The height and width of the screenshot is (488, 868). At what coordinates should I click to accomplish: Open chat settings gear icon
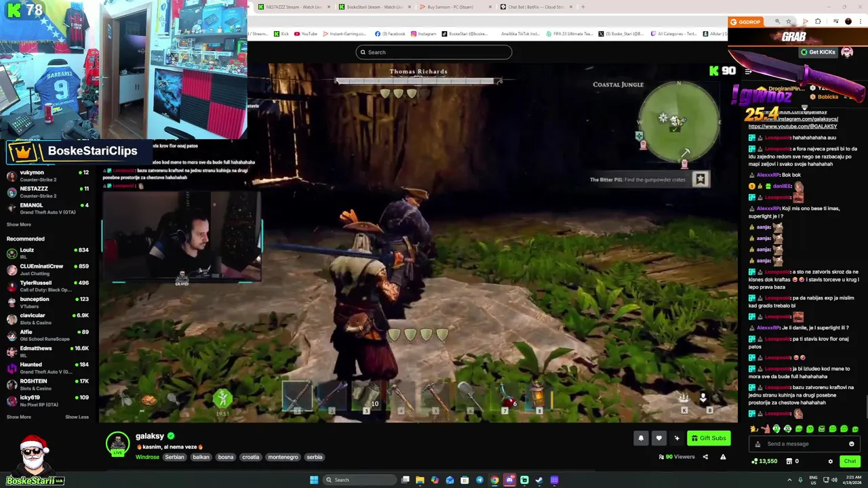[x=830, y=462]
